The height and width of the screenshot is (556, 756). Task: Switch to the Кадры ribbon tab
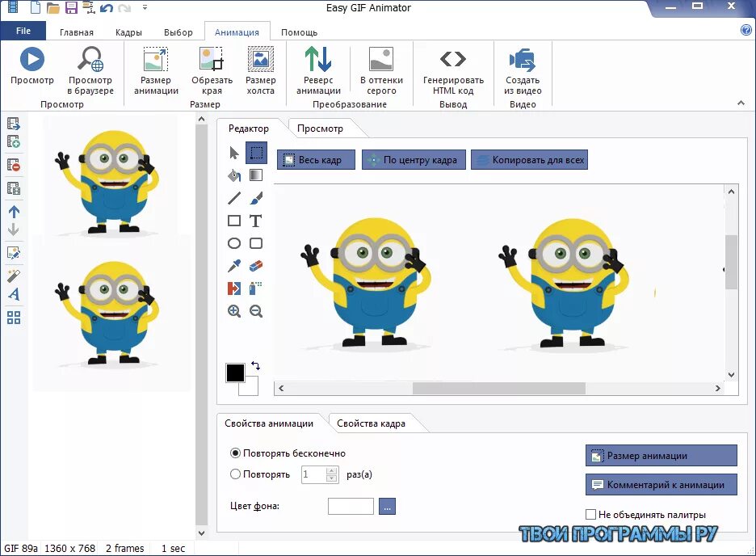pyautogui.click(x=128, y=32)
